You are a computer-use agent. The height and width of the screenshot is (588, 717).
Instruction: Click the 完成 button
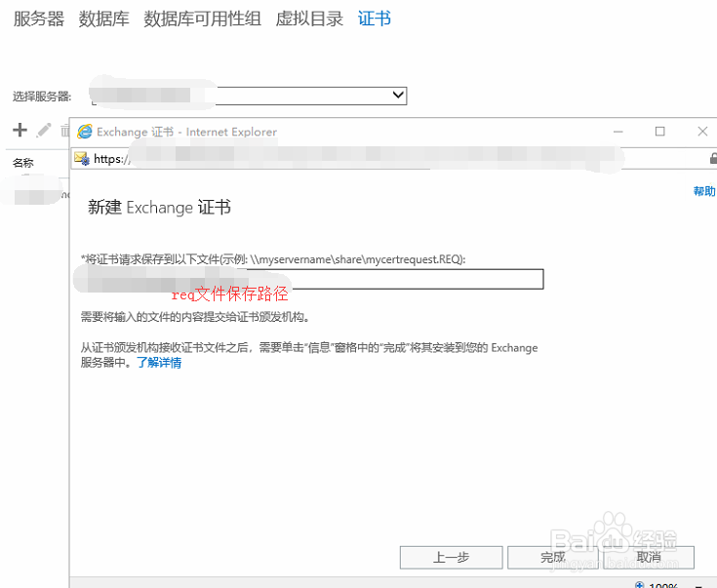(x=553, y=558)
